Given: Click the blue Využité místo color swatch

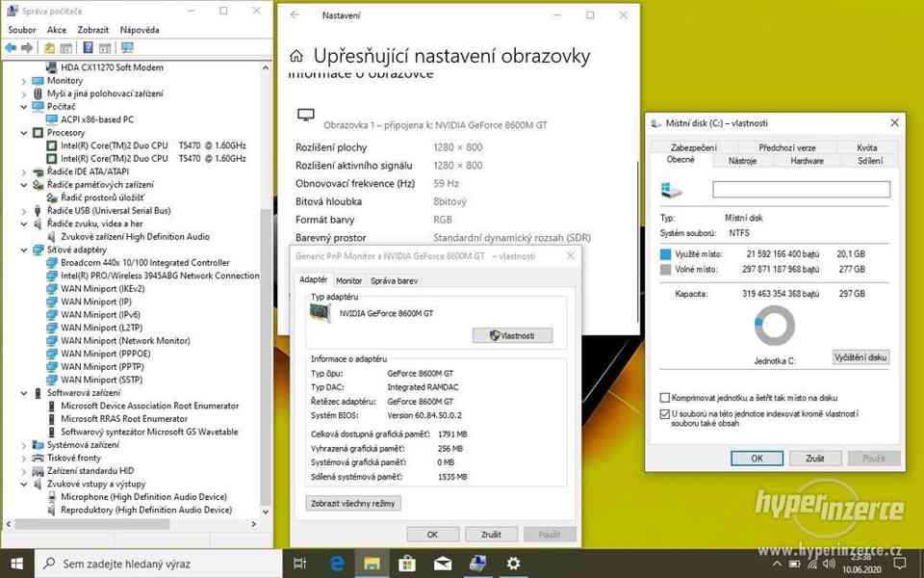Looking at the screenshot, I should tap(666, 254).
